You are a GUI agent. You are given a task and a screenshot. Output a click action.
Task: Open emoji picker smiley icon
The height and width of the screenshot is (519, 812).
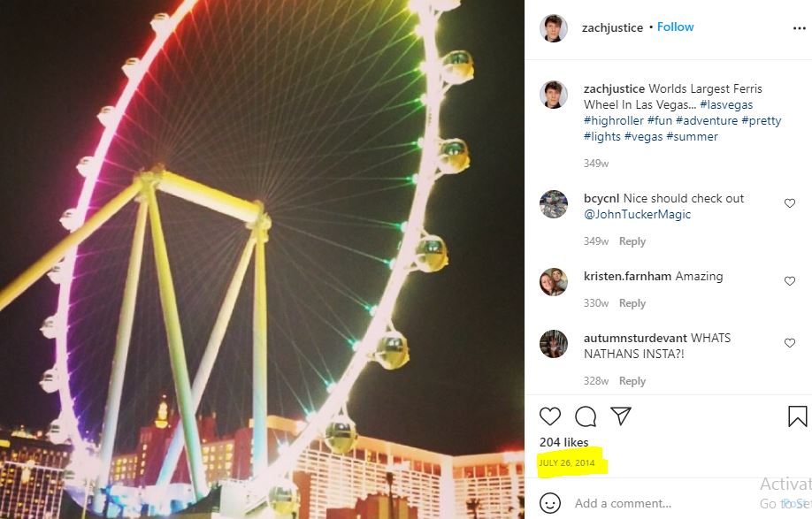coord(550,503)
